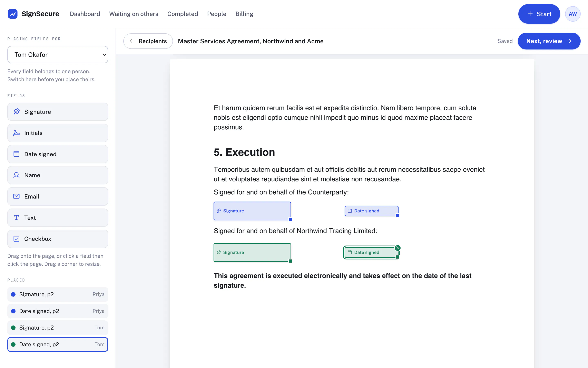588x368 pixels.
Task: Click the back arrow in Recipients button
Action: (x=133, y=41)
